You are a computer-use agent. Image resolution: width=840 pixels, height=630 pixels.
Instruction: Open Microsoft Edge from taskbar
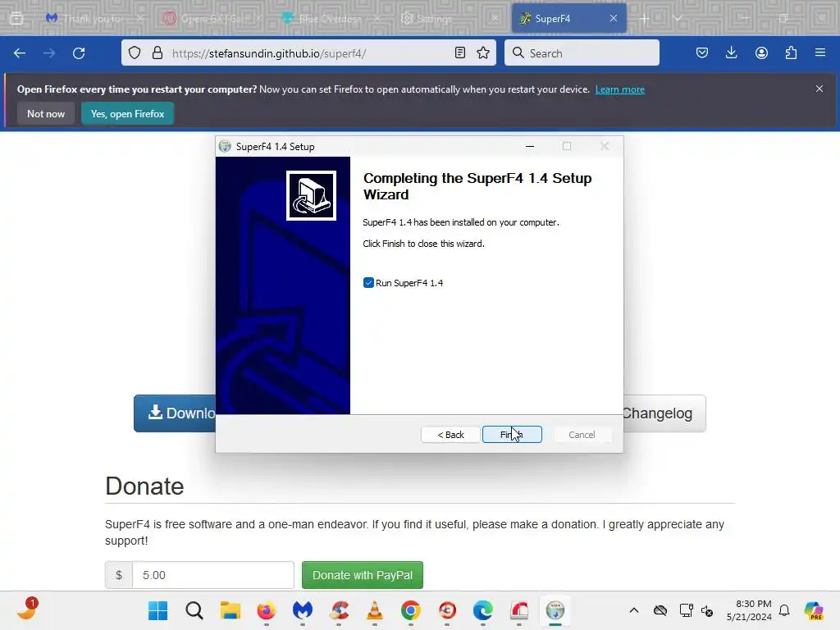(483, 610)
